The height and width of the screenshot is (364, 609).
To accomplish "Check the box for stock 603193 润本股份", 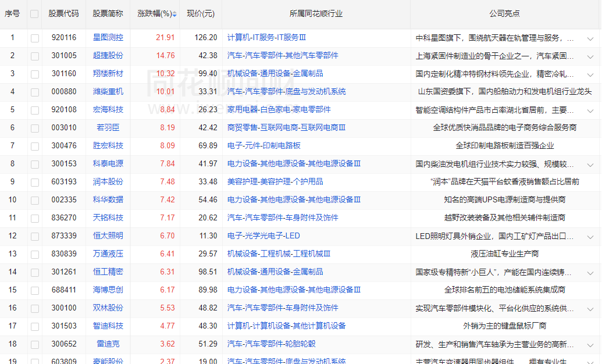I will 34,183.
